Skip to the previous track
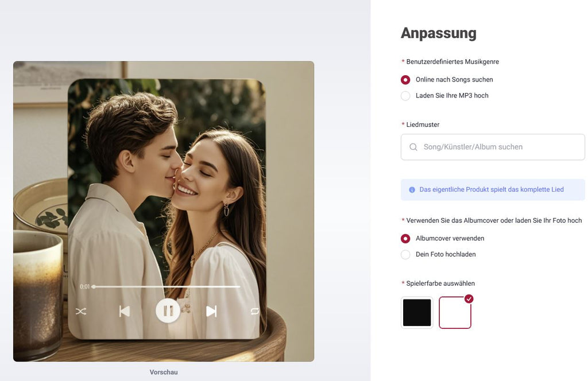Image resolution: width=588 pixels, height=381 pixels. [x=124, y=311]
